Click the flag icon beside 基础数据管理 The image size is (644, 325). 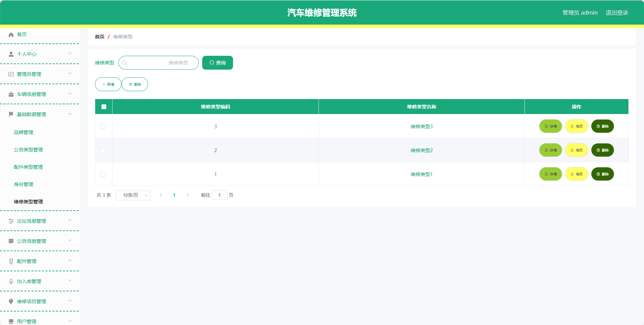(x=11, y=114)
